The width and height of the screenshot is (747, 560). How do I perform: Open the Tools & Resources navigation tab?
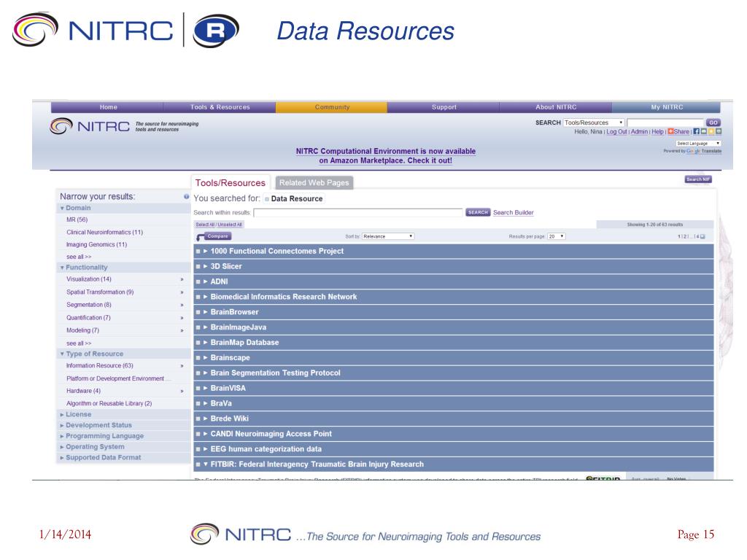coord(220,107)
